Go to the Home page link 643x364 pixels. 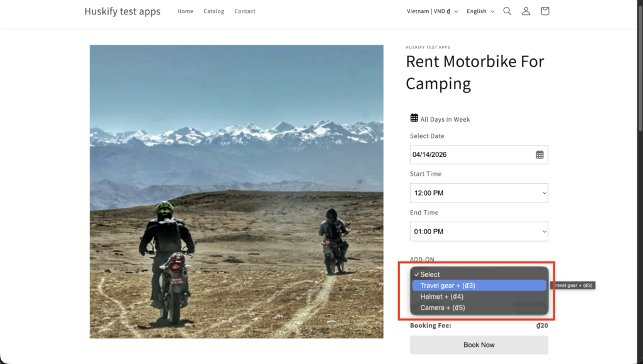pos(185,11)
